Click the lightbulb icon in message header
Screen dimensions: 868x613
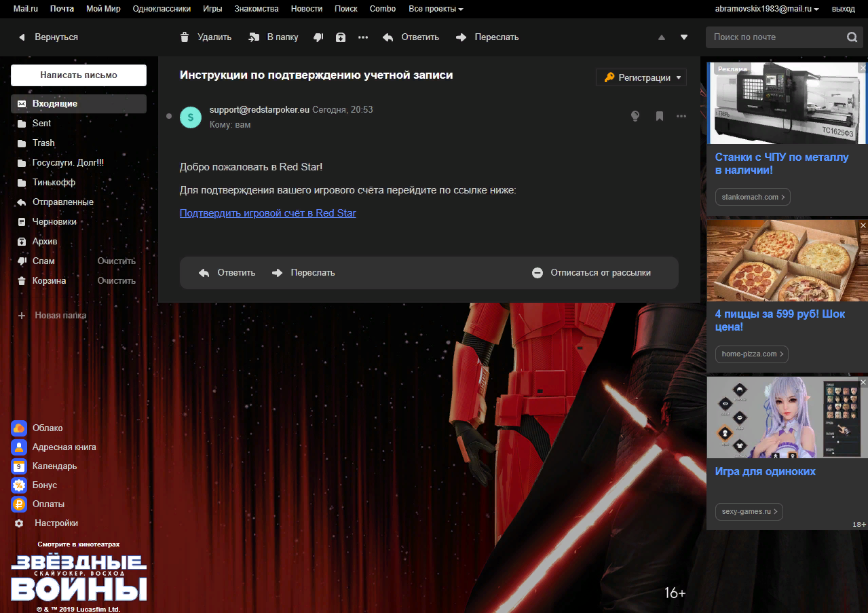[635, 116]
